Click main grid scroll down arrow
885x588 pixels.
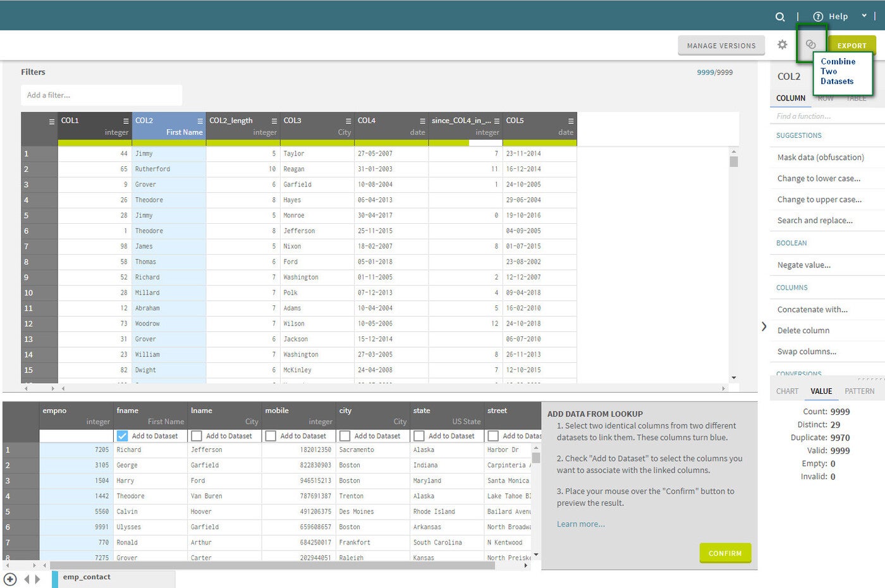coord(734,378)
